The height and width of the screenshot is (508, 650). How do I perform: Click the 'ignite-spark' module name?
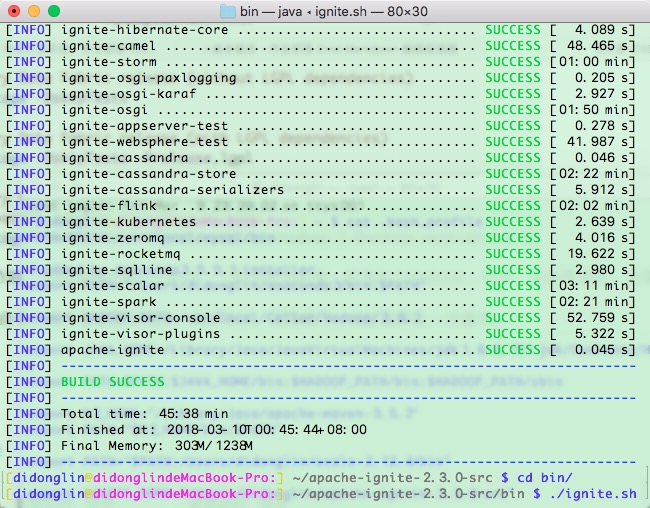point(109,302)
